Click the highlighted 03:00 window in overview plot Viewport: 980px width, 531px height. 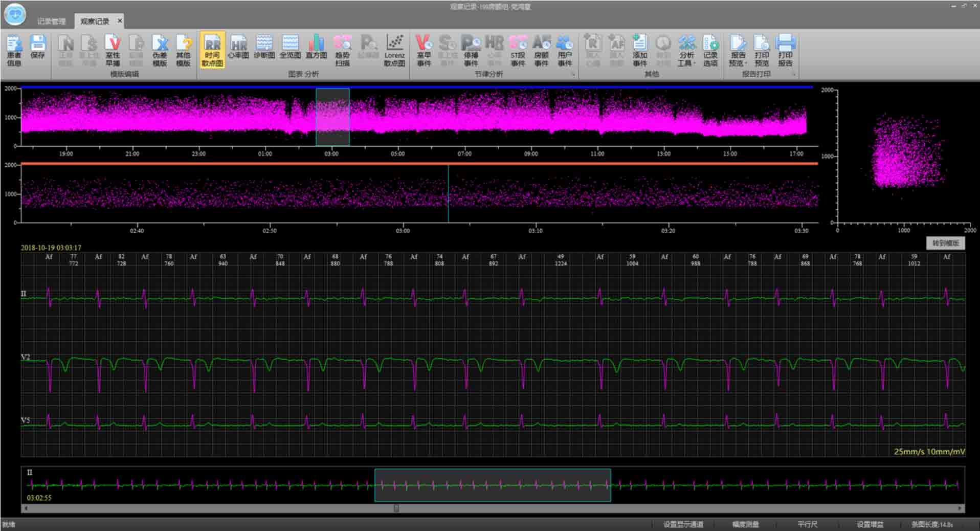(x=332, y=117)
